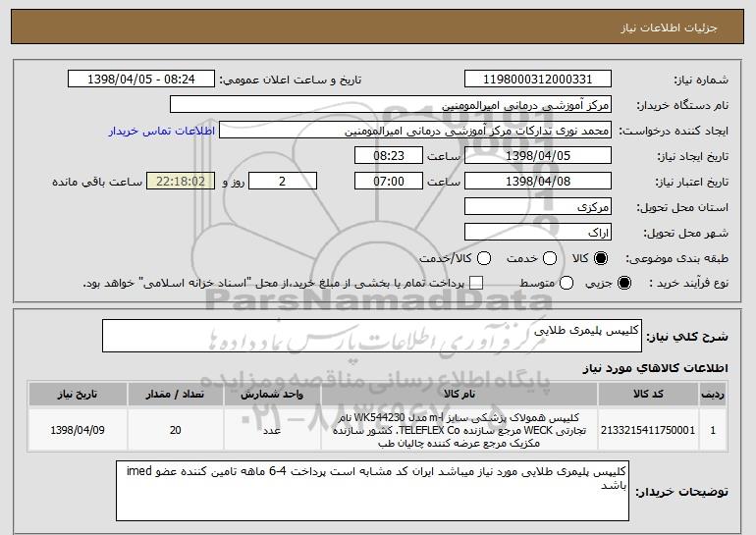Click product code 2133215411750001 cell

pyautogui.click(x=648, y=430)
